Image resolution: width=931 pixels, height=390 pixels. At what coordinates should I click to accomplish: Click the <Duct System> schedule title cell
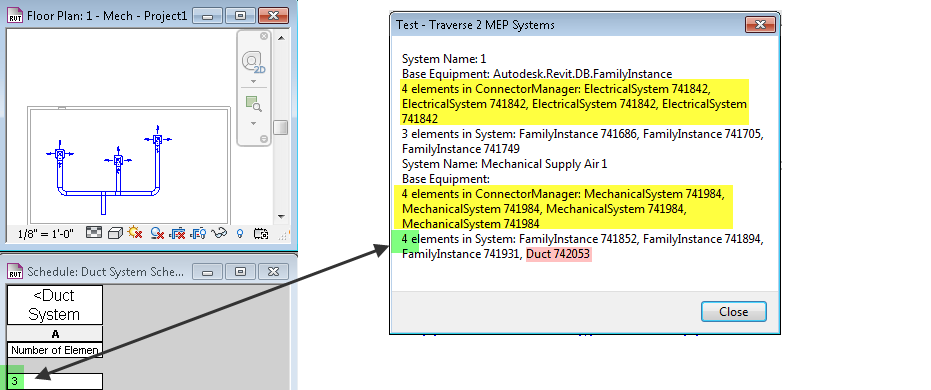point(55,305)
